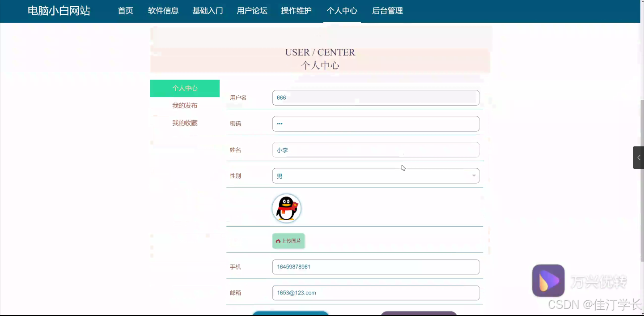Click the 姓名 field with 小李
This screenshot has width=644, height=316.
[376, 150]
